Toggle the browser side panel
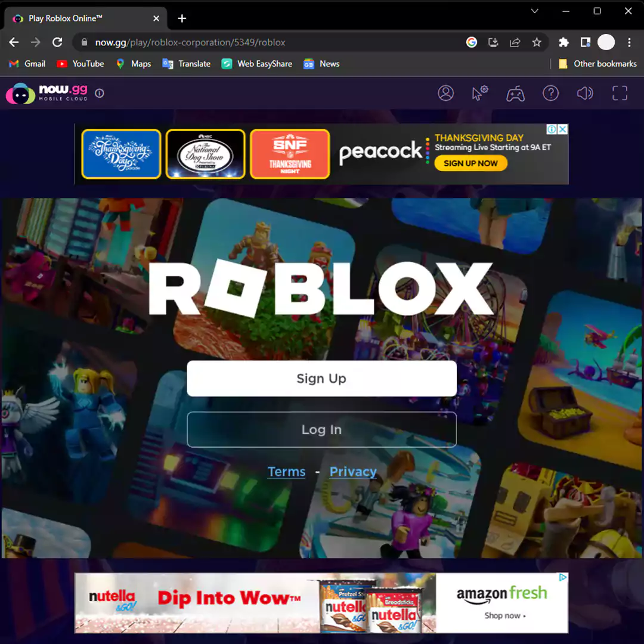644x644 pixels. pos(586,42)
